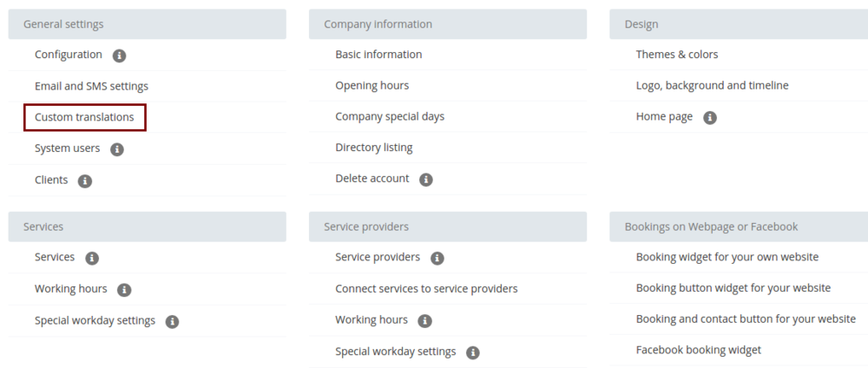Click info icon next to Configuration
The image size is (868, 368).
pyautogui.click(x=120, y=56)
